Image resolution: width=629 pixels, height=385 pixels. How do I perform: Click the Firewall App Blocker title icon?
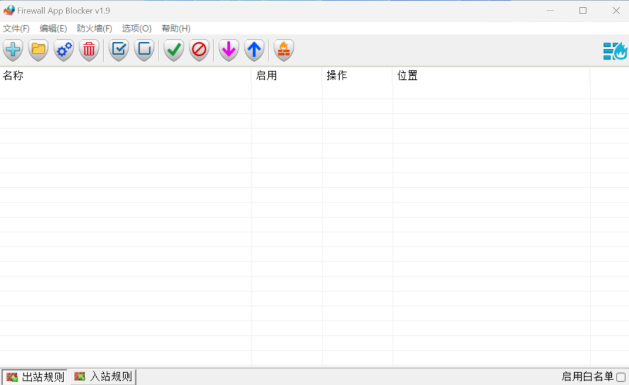9,11
